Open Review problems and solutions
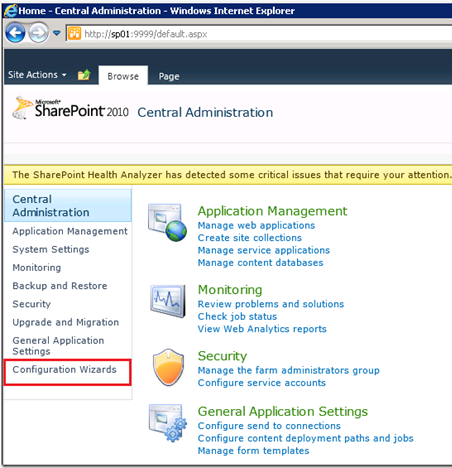452x468 pixels. pyautogui.click(x=271, y=304)
